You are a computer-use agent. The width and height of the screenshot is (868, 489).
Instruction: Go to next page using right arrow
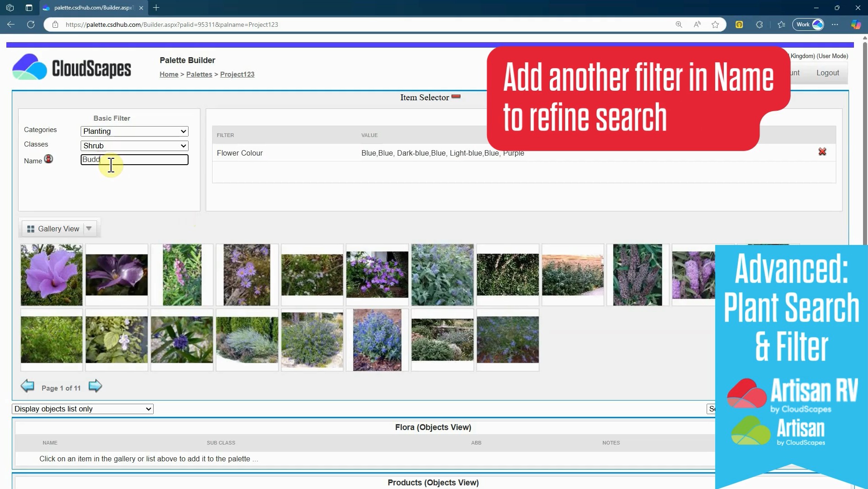(x=95, y=386)
